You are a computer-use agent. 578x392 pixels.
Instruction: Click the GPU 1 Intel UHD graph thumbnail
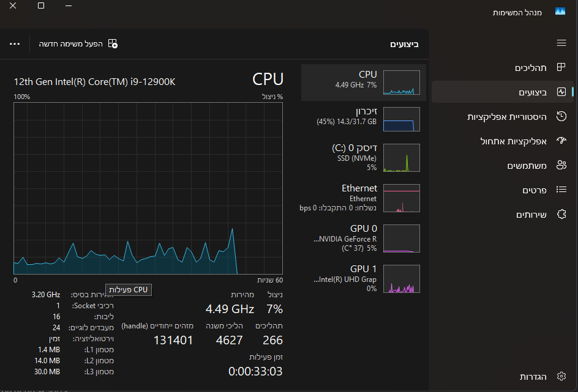coord(402,279)
